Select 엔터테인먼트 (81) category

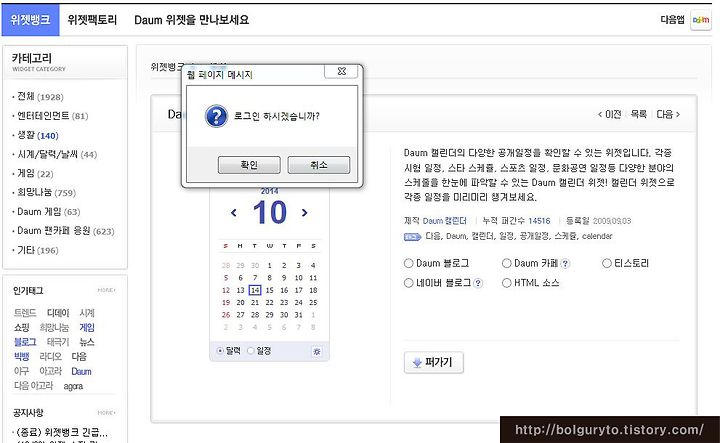click(53, 116)
